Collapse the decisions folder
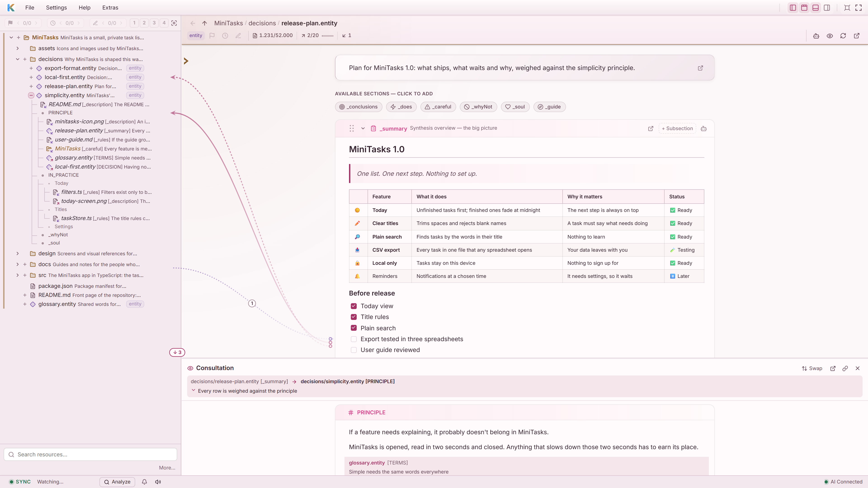 [x=18, y=59]
